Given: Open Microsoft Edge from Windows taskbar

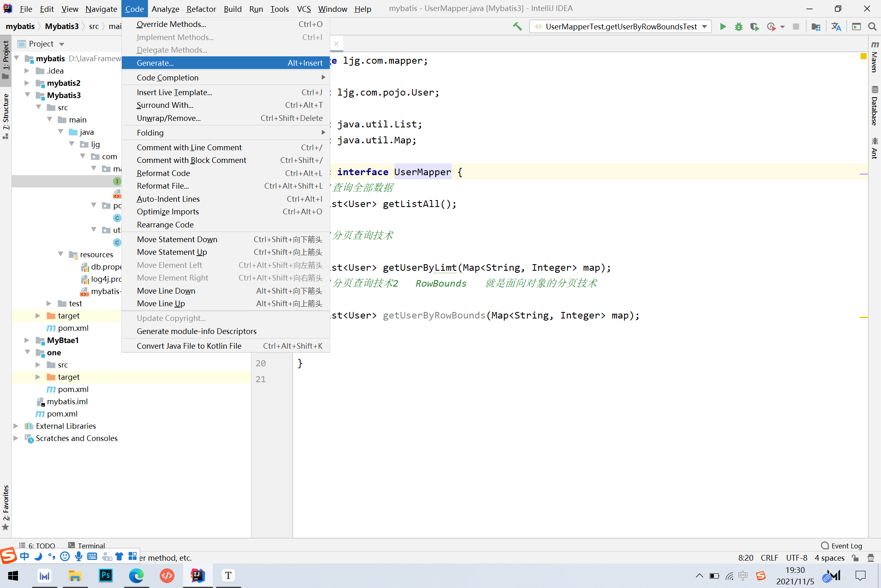Looking at the screenshot, I should pos(136,576).
